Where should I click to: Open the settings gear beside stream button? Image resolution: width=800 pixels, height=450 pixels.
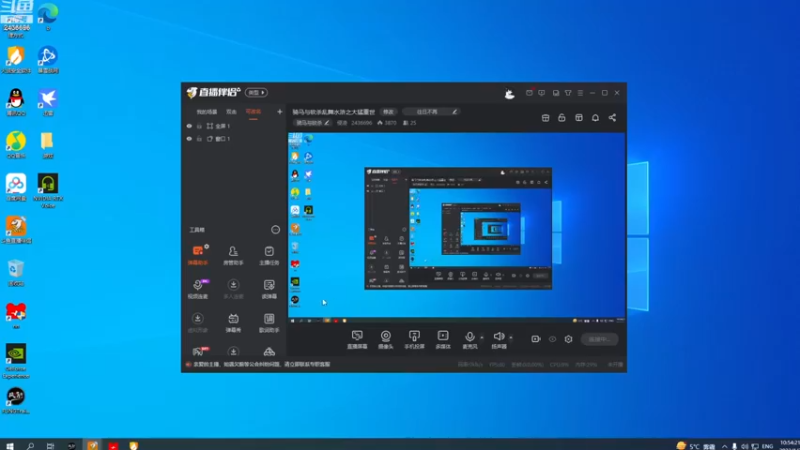pos(568,339)
